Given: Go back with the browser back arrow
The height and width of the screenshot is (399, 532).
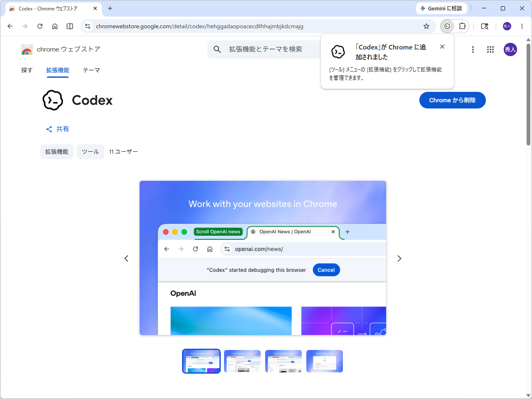Looking at the screenshot, I should coord(10,26).
